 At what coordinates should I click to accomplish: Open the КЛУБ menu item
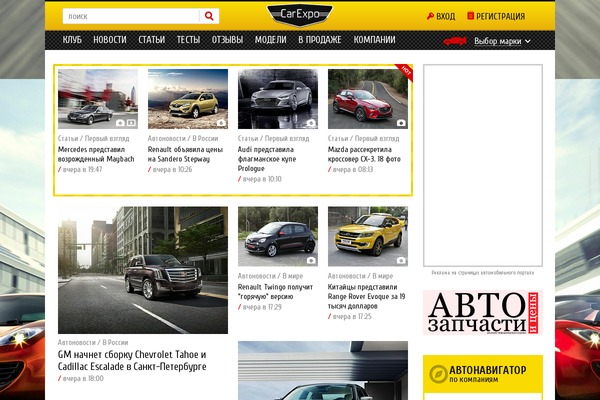click(x=72, y=40)
